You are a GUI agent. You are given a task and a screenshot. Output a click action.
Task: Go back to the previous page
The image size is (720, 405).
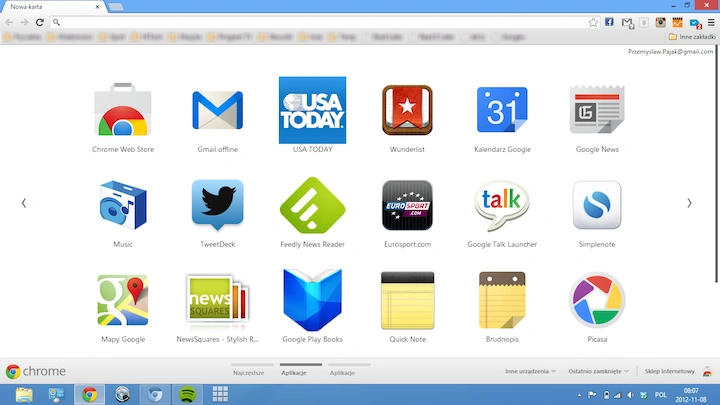[x=9, y=22]
